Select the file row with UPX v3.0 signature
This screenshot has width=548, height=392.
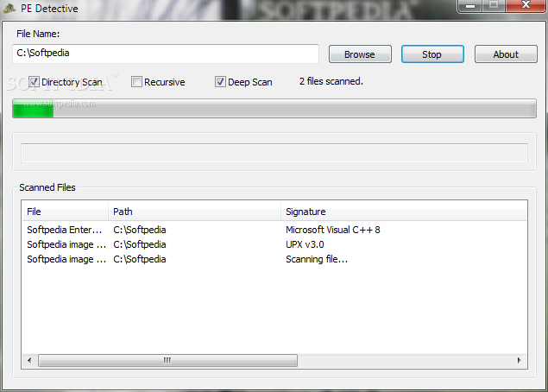(x=274, y=244)
